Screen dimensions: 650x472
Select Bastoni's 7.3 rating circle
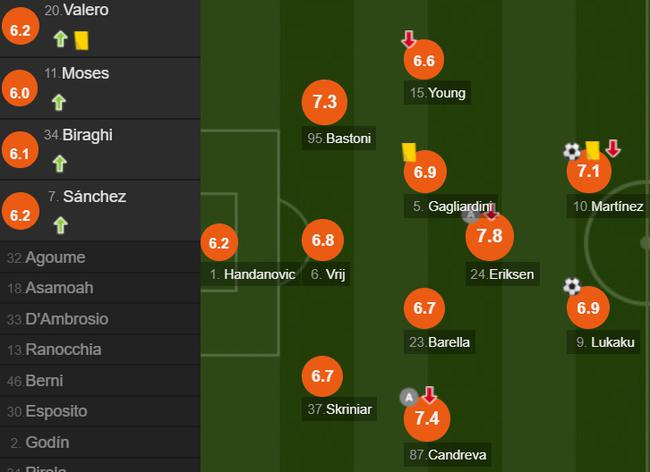click(x=324, y=102)
